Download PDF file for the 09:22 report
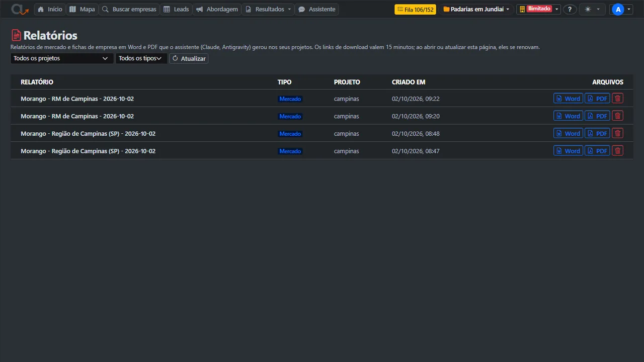Image resolution: width=644 pixels, height=362 pixels. (x=597, y=99)
